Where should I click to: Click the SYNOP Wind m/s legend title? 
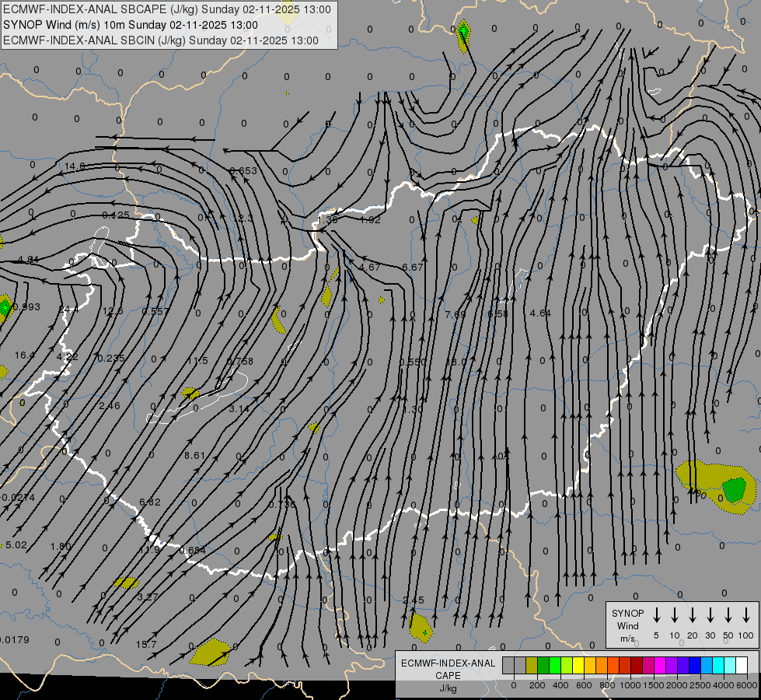[x=627, y=625]
